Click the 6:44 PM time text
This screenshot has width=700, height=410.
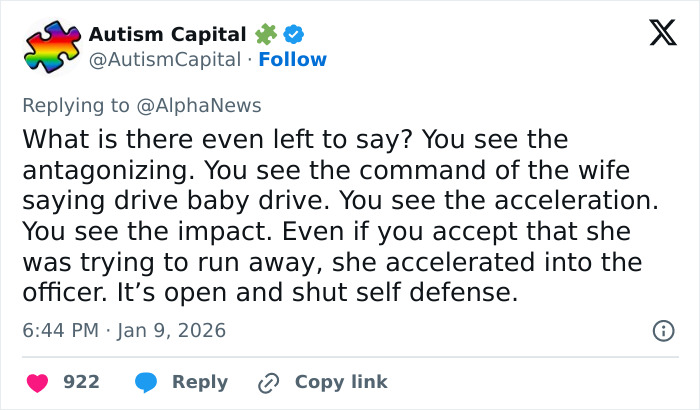(x=62, y=330)
